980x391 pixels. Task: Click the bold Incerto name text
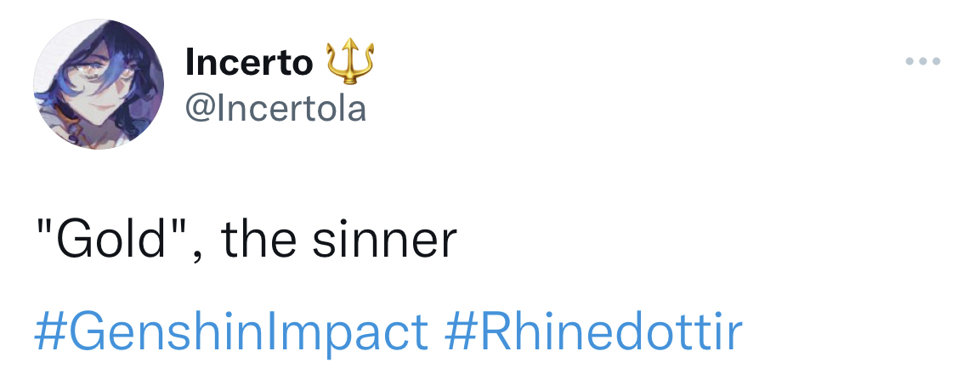[x=249, y=62]
